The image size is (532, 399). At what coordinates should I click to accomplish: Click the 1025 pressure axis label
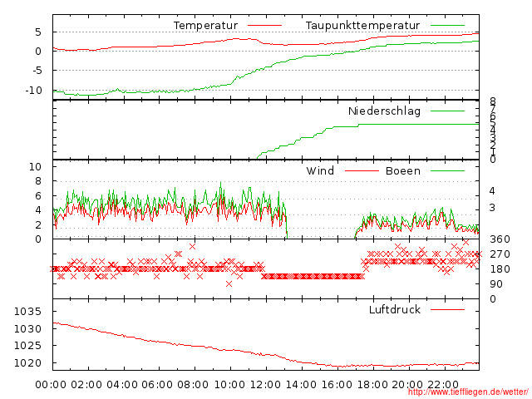click(x=27, y=346)
